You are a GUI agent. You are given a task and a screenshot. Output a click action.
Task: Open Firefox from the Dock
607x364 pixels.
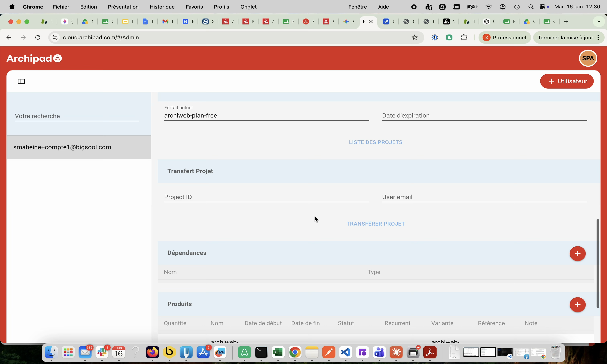click(x=152, y=353)
